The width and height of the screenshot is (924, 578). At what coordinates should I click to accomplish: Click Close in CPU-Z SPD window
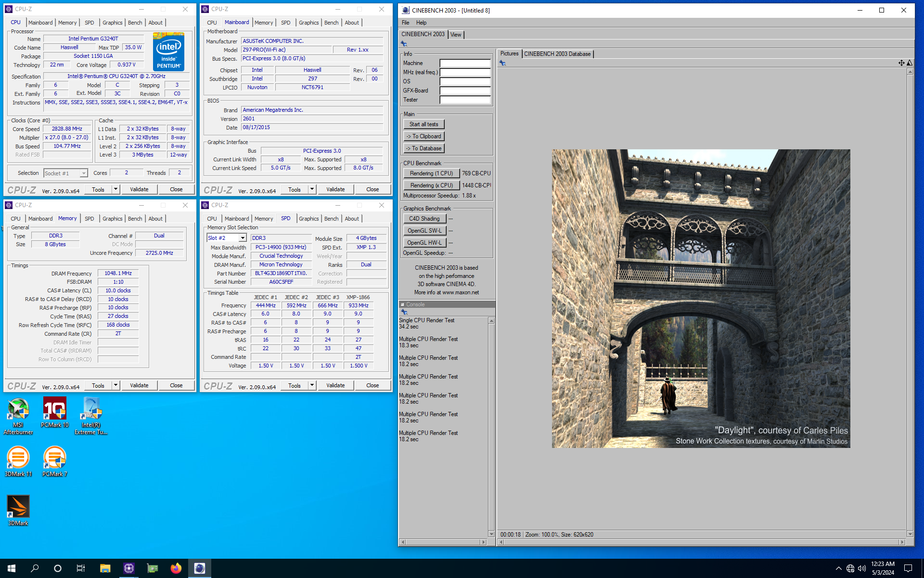coord(372,385)
